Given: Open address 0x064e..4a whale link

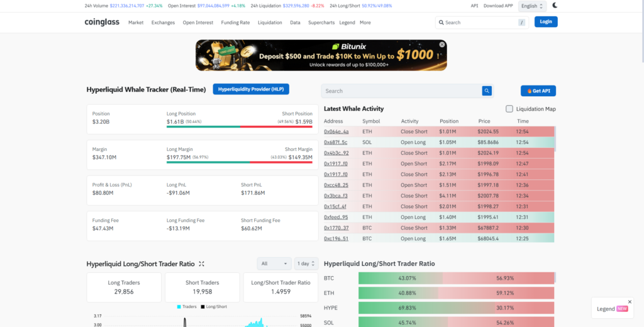Looking at the screenshot, I should [336, 131].
